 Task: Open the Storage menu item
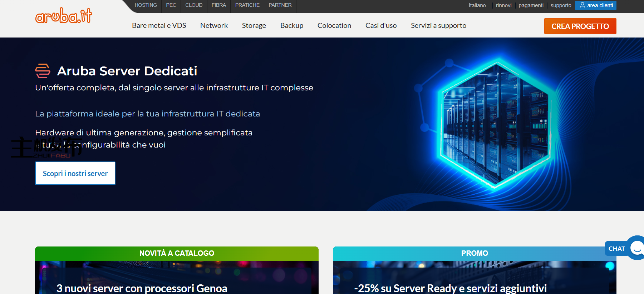coord(254,25)
